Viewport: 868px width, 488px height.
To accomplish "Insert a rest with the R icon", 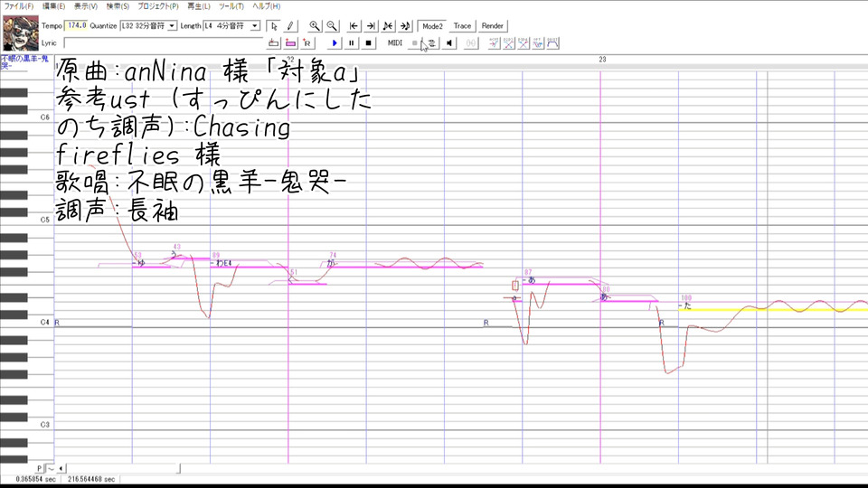I will pos(307,43).
